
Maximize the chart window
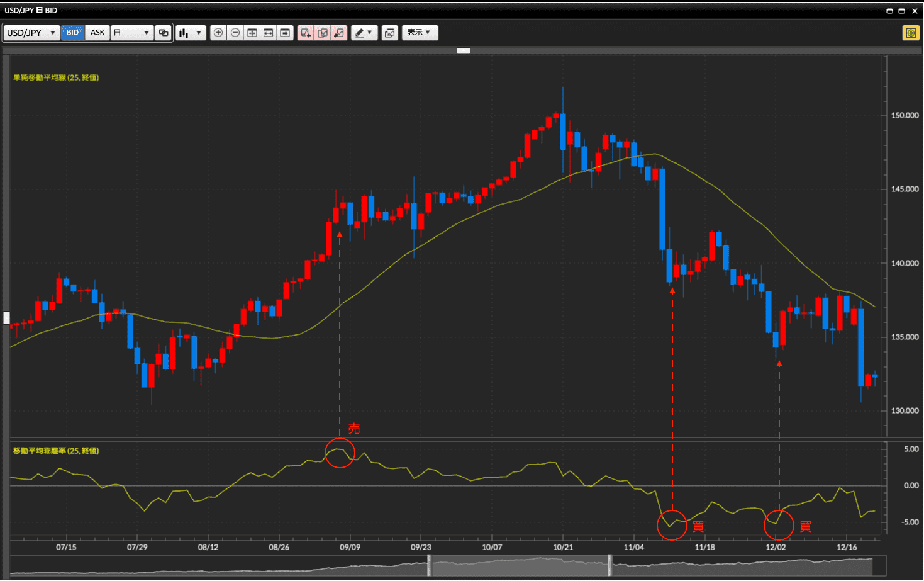(x=901, y=11)
